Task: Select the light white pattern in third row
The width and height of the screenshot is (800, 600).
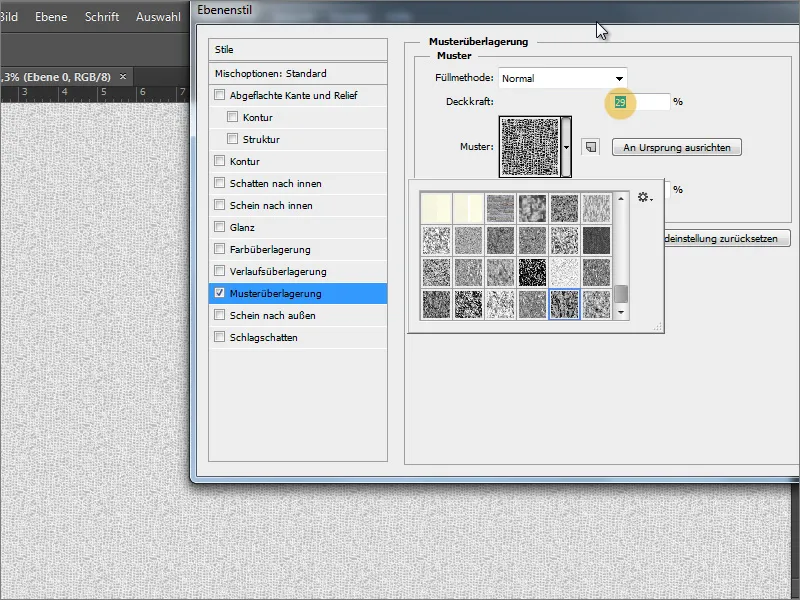Action: point(564,272)
